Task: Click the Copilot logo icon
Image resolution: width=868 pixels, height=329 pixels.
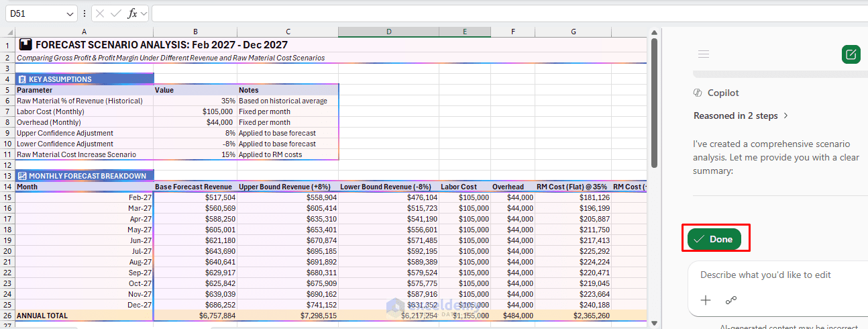Action: pos(698,93)
